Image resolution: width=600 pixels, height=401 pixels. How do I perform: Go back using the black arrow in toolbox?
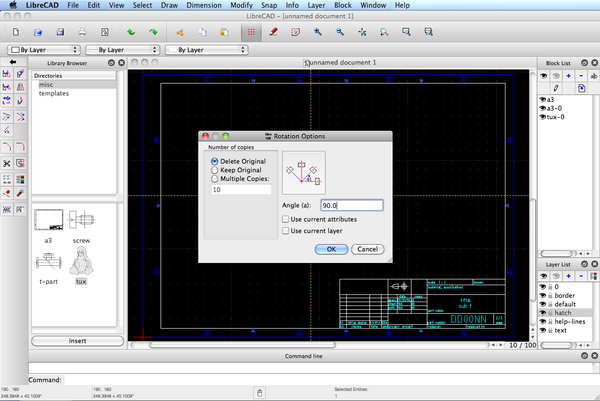[x=13, y=62]
